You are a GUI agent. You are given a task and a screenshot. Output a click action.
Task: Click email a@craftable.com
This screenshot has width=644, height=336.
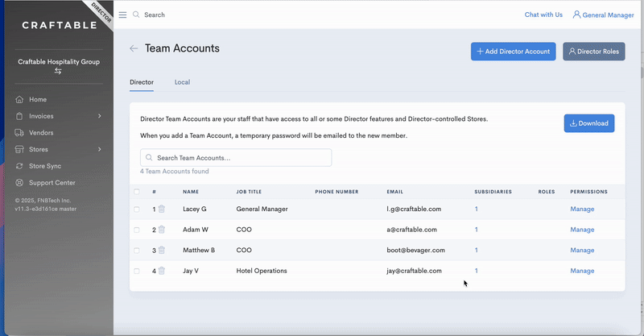click(411, 230)
